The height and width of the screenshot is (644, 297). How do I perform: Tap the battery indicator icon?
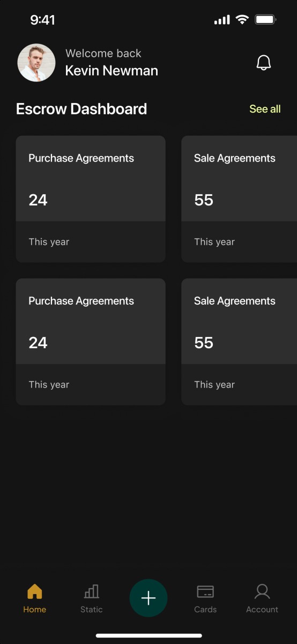click(x=265, y=20)
